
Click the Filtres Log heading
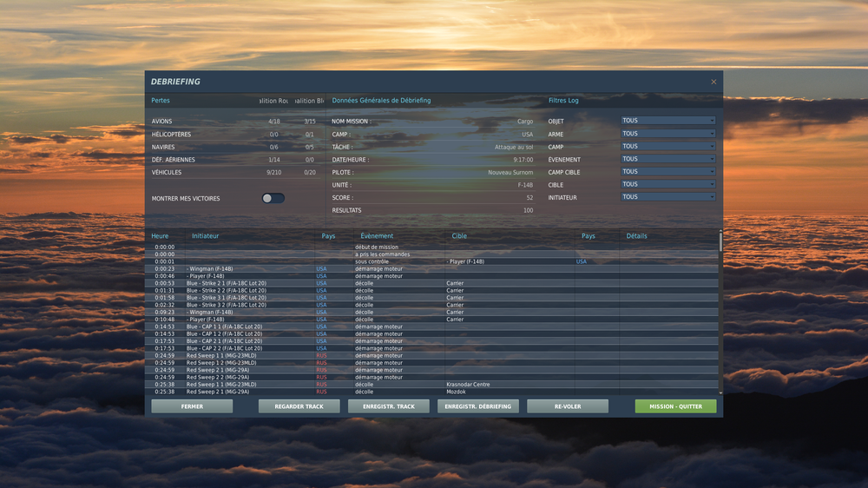563,100
